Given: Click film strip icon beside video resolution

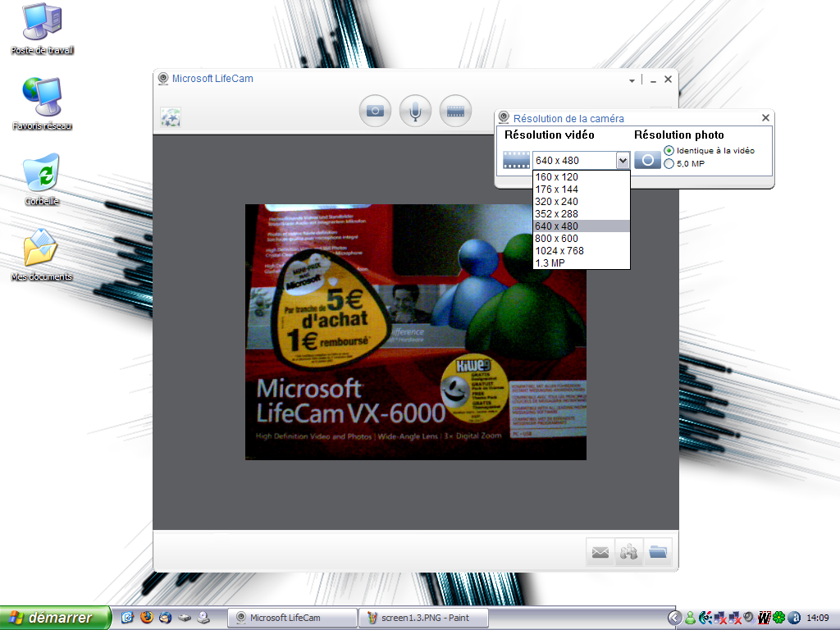Looking at the screenshot, I should [x=517, y=160].
